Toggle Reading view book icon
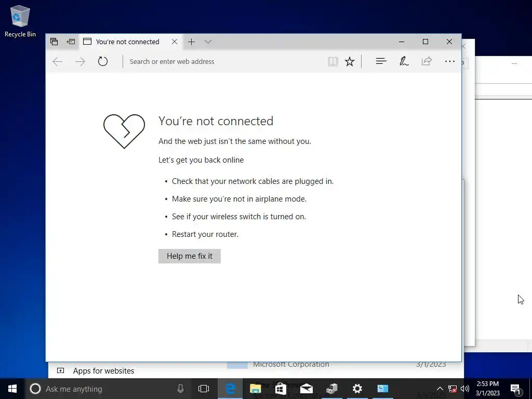Viewport: 532px width, 399px height. coord(333,61)
